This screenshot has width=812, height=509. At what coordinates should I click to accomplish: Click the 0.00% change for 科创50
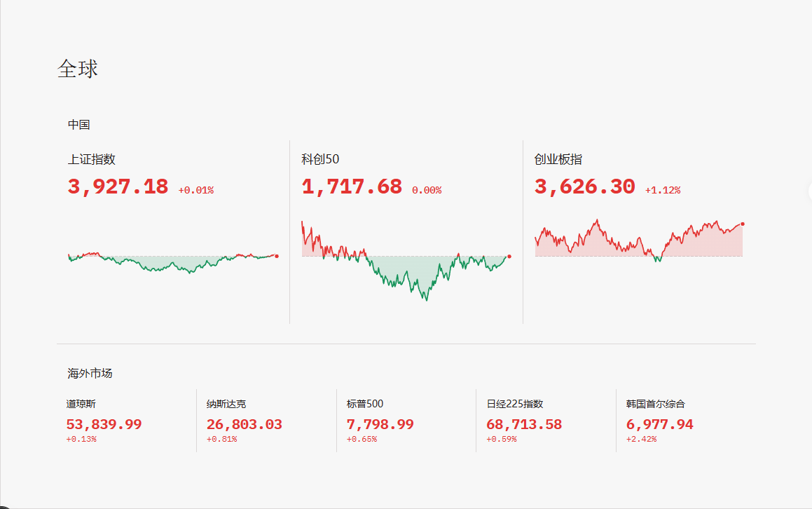tap(427, 190)
